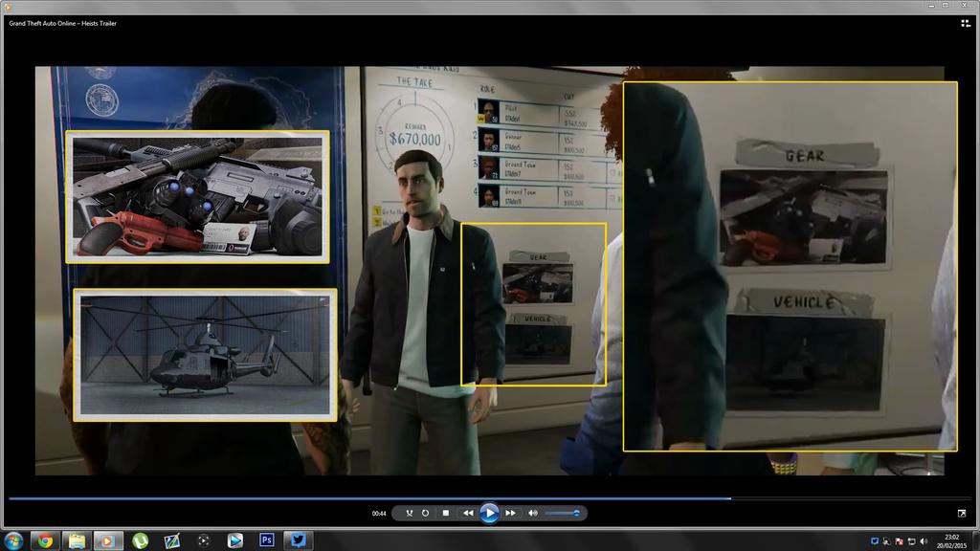Click the Twitter icon in system tray
The height and width of the screenshot is (551, 980).
pos(875,541)
